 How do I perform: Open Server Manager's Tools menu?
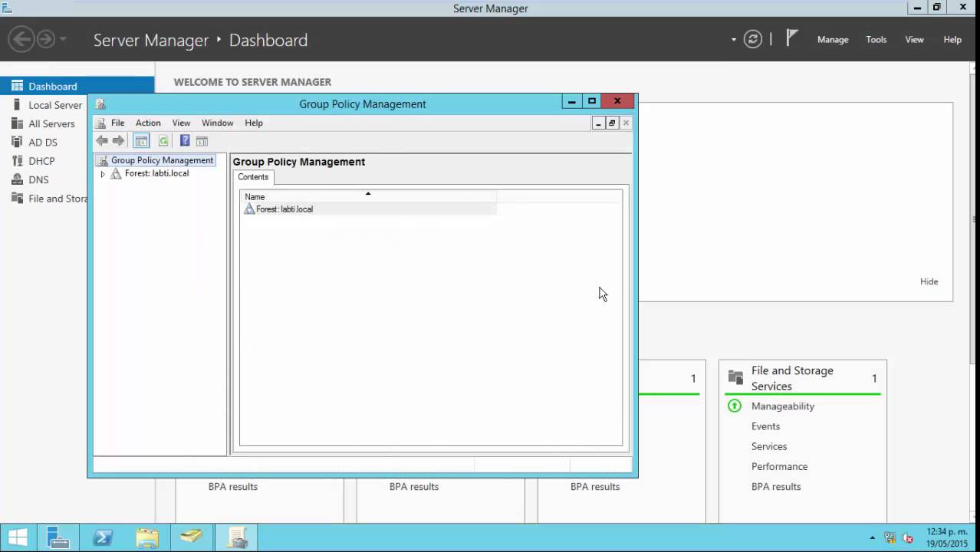point(876,40)
